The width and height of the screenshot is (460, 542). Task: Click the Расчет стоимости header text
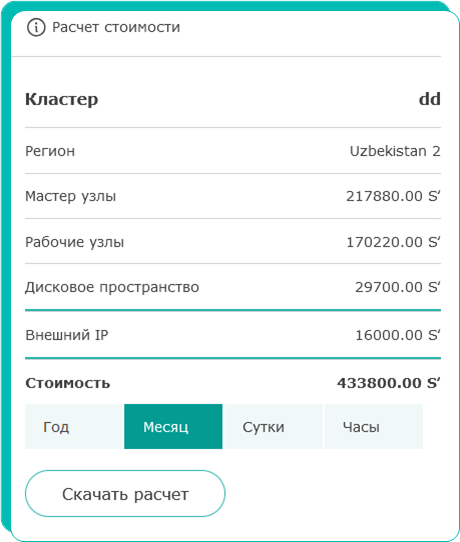(x=116, y=27)
